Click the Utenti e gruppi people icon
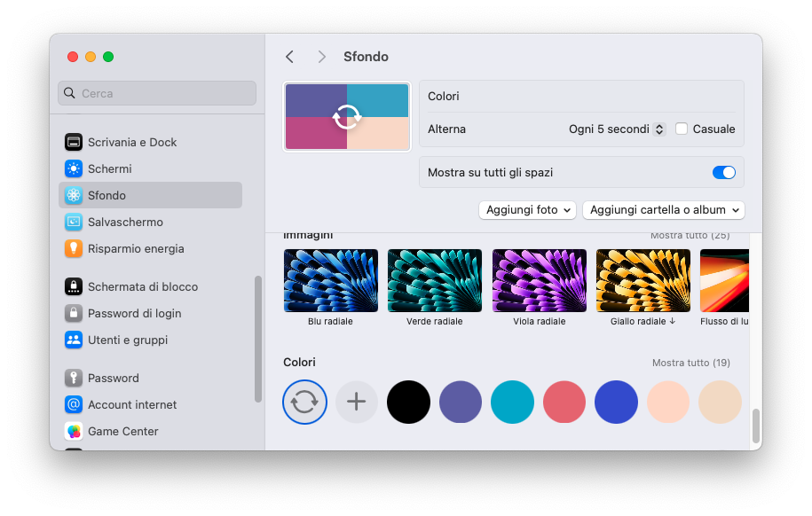 click(x=74, y=340)
